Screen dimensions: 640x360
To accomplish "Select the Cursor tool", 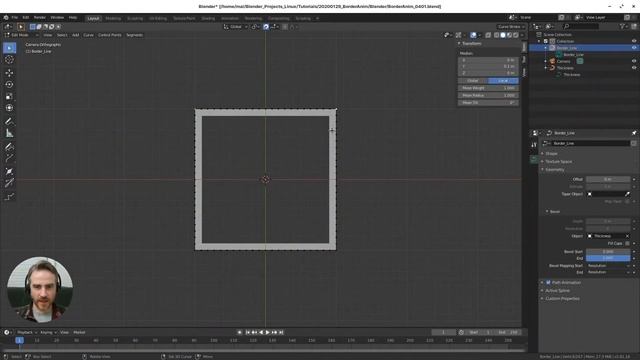I will tap(9, 60).
